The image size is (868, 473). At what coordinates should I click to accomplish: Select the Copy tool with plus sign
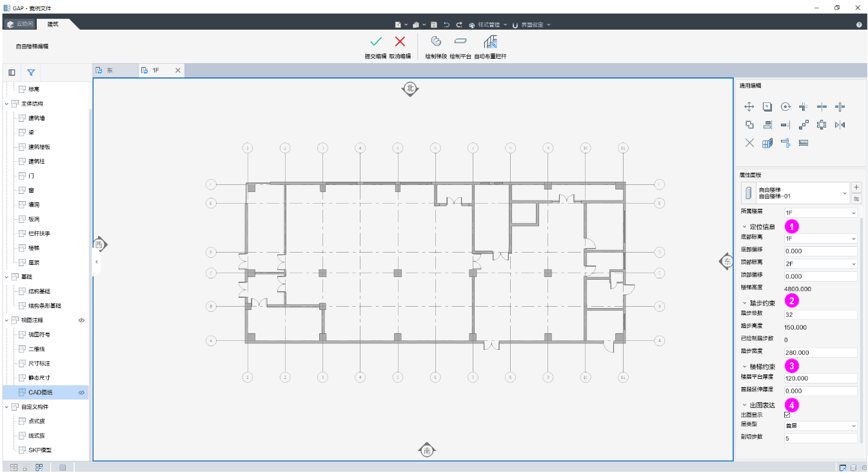coord(767,107)
